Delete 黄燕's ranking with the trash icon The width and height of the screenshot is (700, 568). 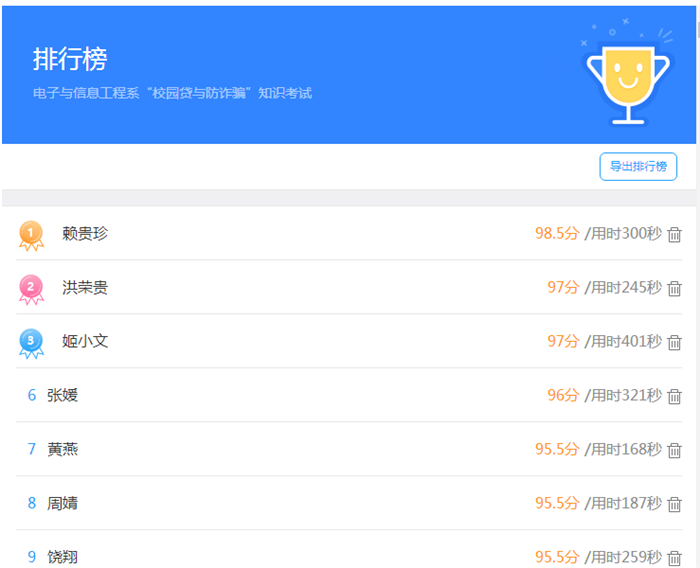(x=674, y=451)
